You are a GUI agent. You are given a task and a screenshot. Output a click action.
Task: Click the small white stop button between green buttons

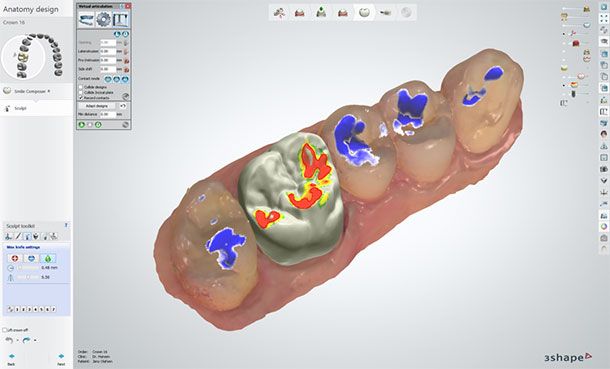coord(90,125)
